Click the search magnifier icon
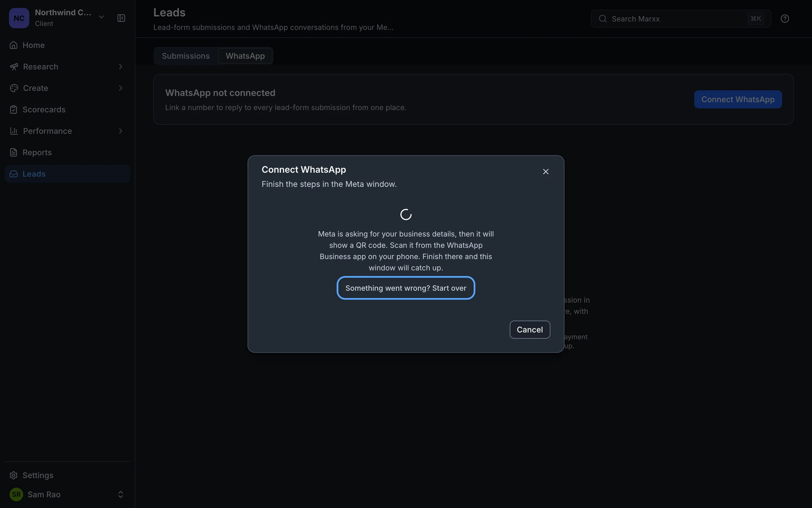812x508 pixels. pos(603,19)
